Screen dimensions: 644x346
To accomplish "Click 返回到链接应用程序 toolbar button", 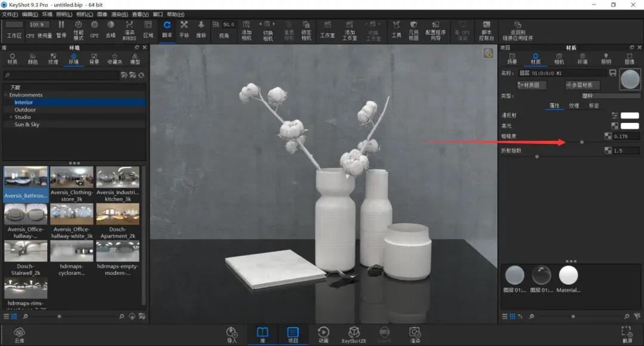I will (x=518, y=30).
